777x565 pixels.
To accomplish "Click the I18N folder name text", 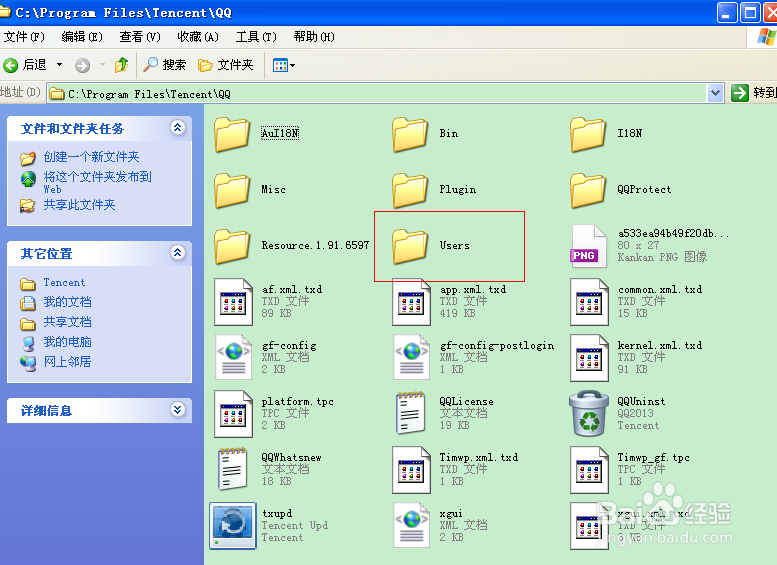I will click(x=629, y=133).
